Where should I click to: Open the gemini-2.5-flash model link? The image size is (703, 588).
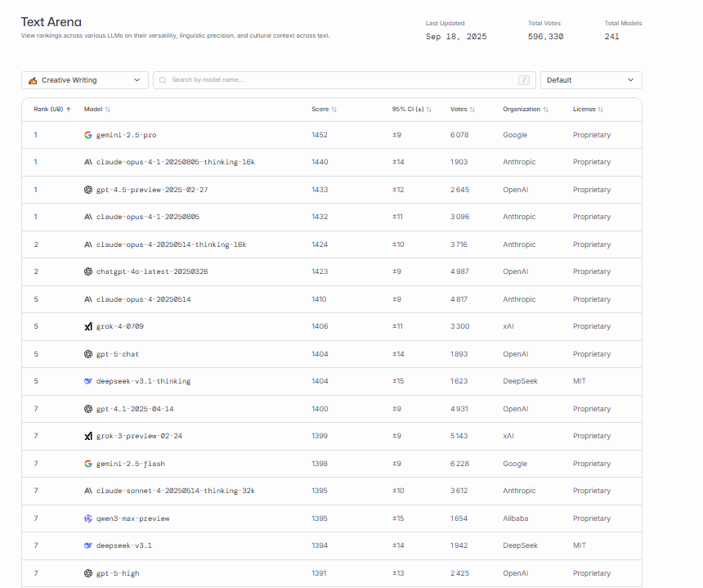coord(130,464)
